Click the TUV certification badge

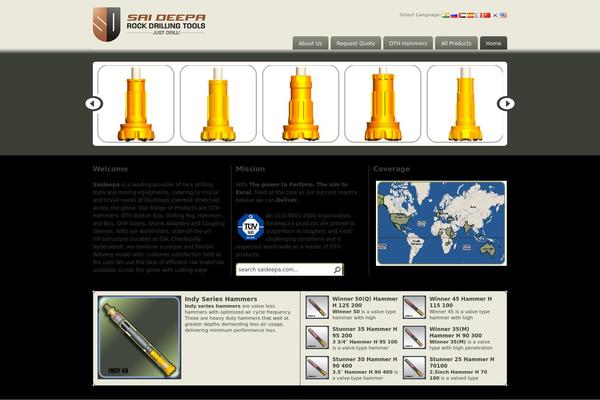tap(251, 227)
